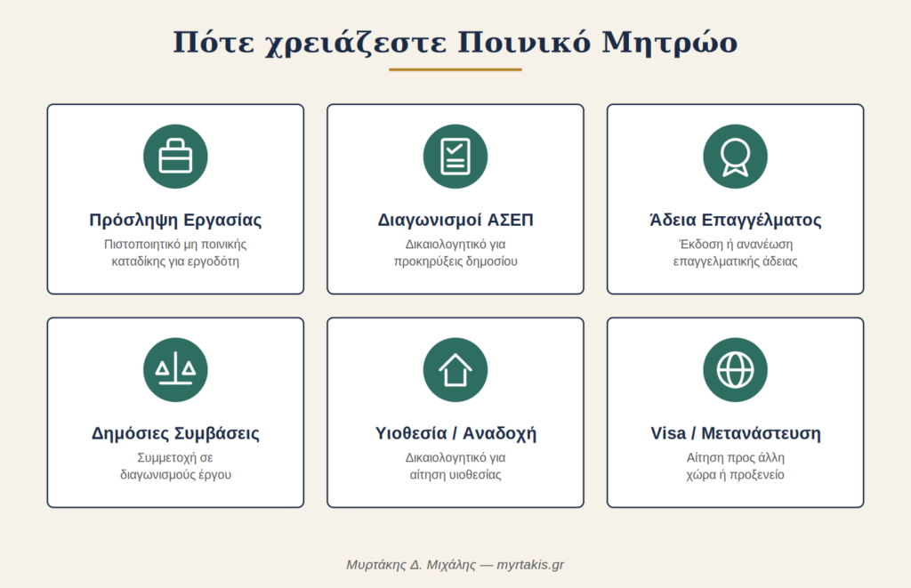911x588 pixels.
Task: Click the checklist document icon for Διαγωνισμοί ΑΣΕΠ
Action: tap(455, 157)
